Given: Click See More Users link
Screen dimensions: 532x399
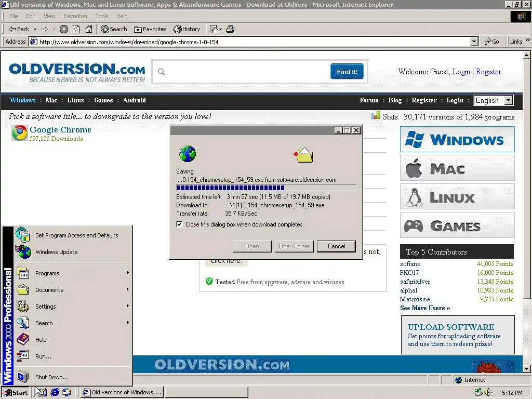Looking at the screenshot, I should (425, 308).
